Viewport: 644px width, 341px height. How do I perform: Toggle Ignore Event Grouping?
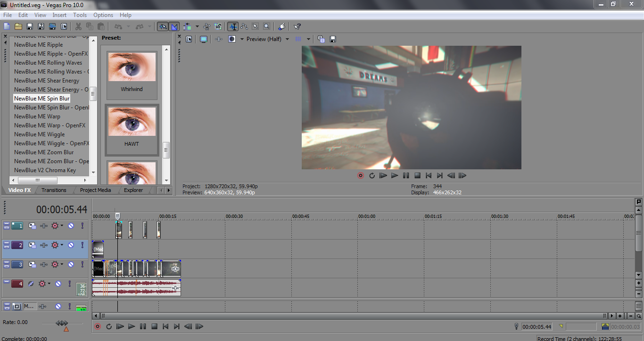point(218,26)
